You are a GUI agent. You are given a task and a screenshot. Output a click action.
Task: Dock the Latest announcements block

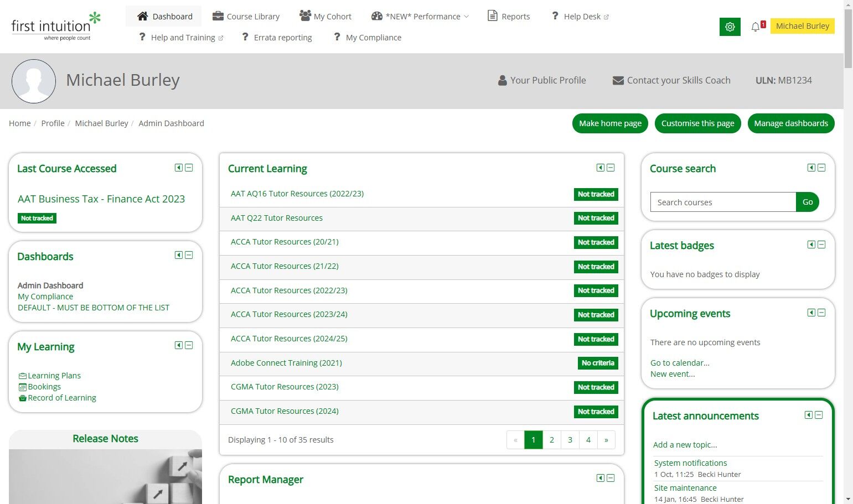[809, 415]
